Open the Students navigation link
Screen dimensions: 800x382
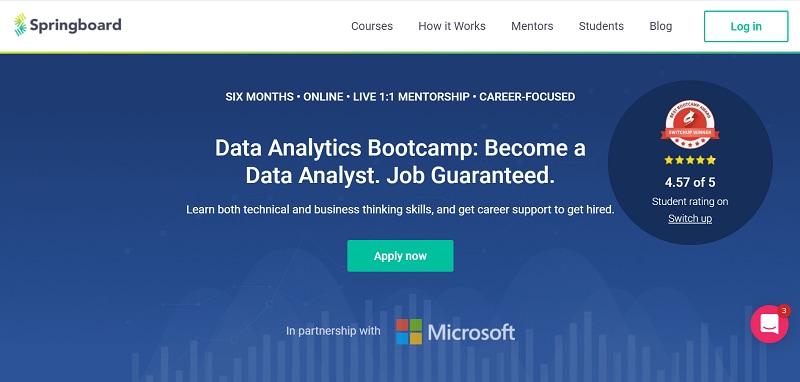point(601,26)
